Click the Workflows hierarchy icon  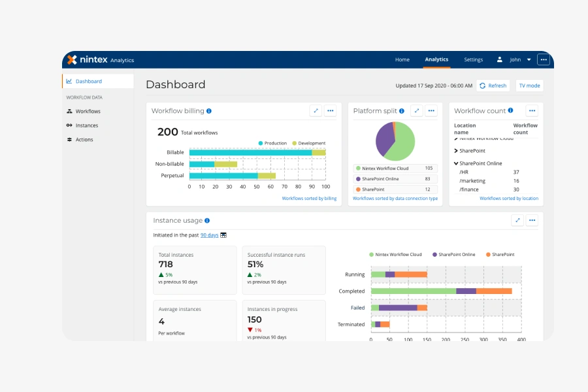coord(69,111)
